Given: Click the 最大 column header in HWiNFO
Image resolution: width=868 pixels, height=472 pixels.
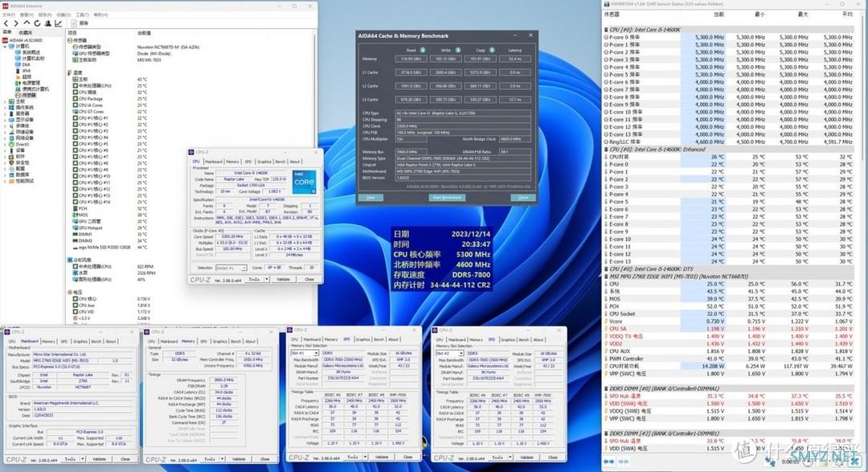Looking at the screenshot, I should click(x=803, y=14).
